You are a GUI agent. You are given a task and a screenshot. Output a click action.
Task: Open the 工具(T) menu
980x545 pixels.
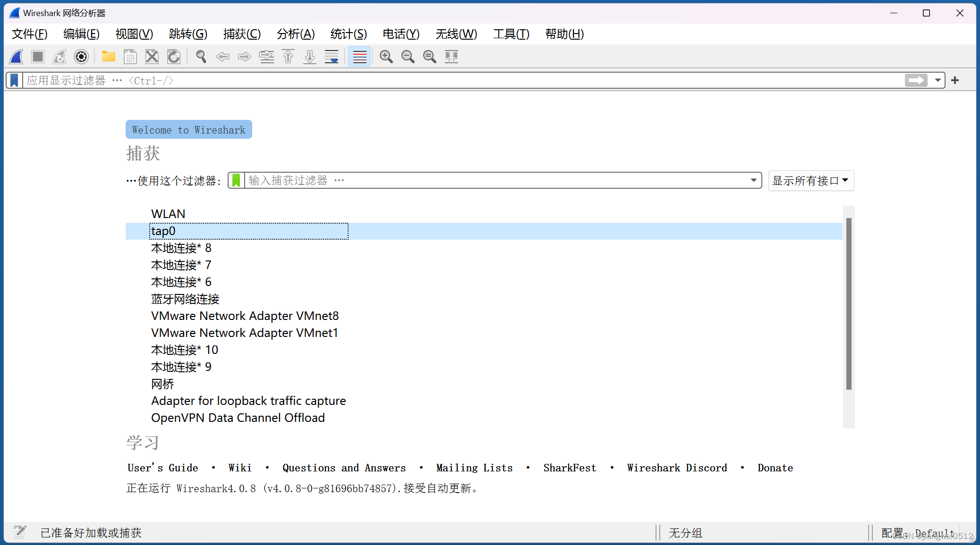[x=511, y=34]
